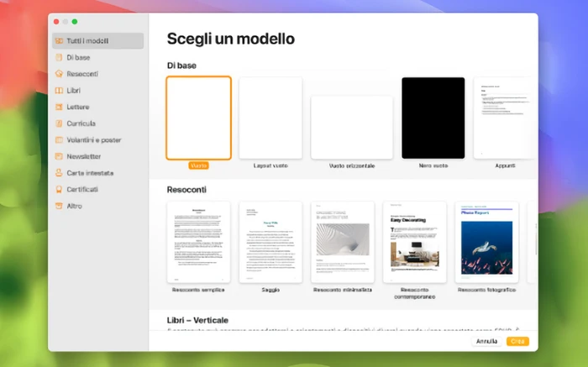
Task: Select the Tutti i modelli category label
Action: [x=87, y=41]
